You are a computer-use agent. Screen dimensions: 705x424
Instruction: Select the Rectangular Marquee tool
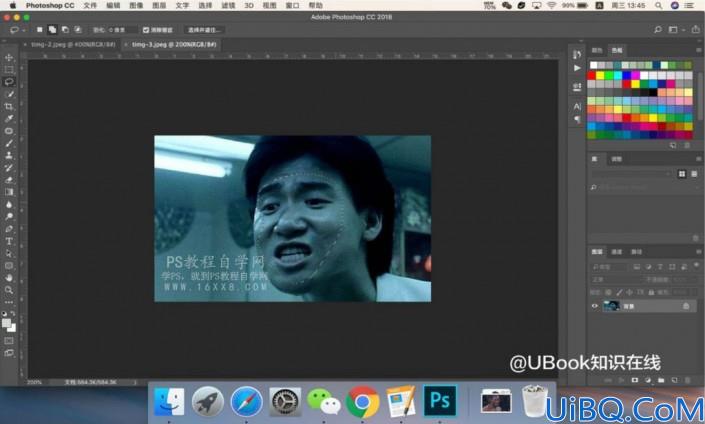[9, 70]
